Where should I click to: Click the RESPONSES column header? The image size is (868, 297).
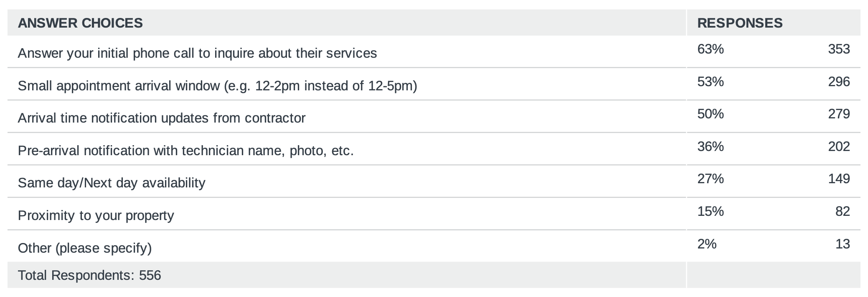click(x=740, y=23)
